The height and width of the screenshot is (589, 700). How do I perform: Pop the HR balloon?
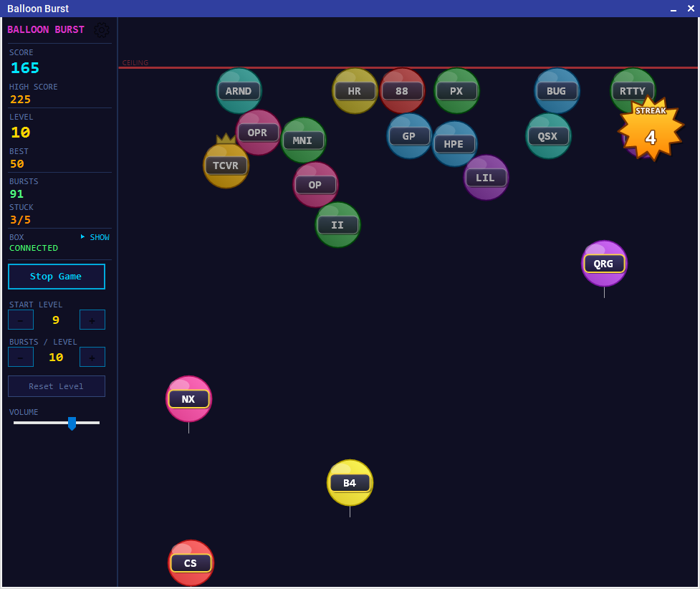pyautogui.click(x=355, y=91)
